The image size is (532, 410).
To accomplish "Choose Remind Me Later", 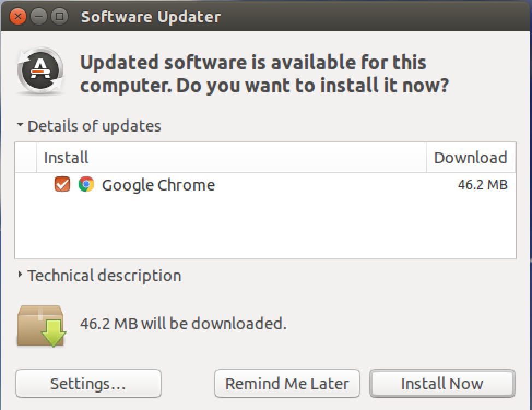I will click(287, 383).
